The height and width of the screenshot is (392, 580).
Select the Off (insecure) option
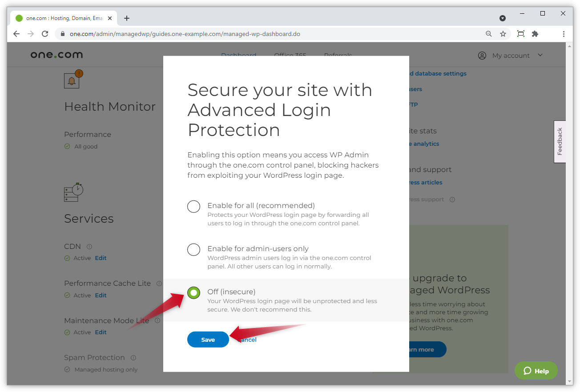(x=193, y=292)
